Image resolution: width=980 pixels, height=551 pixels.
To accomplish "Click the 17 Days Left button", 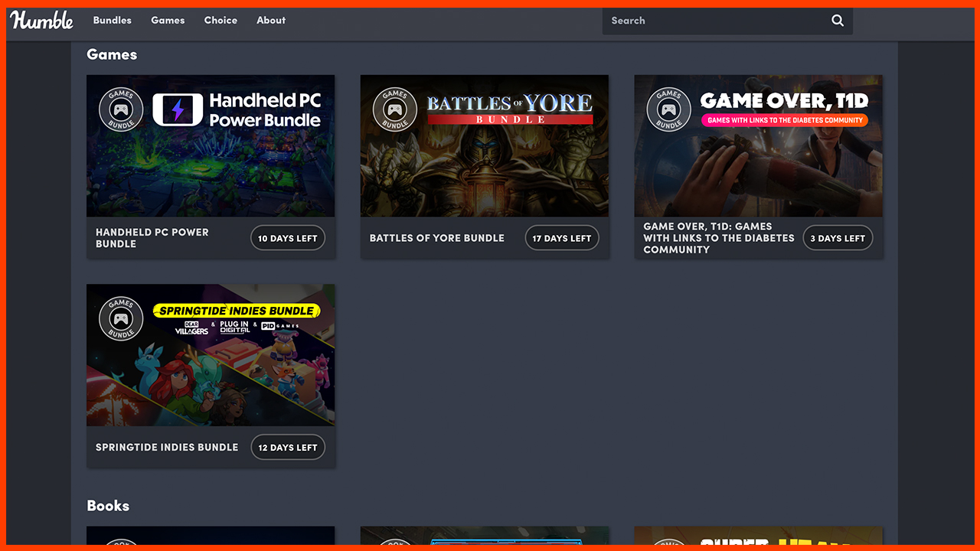I will coord(562,238).
